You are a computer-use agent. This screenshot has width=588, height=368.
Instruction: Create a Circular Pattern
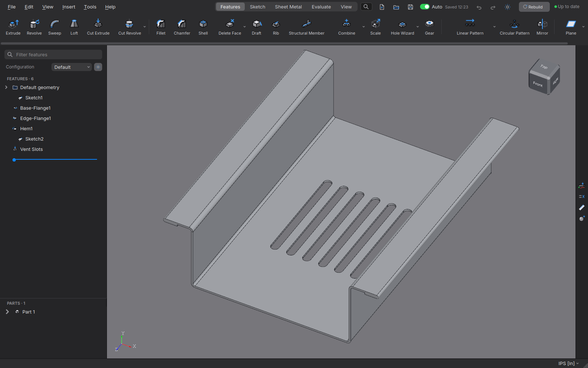click(514, 27)
